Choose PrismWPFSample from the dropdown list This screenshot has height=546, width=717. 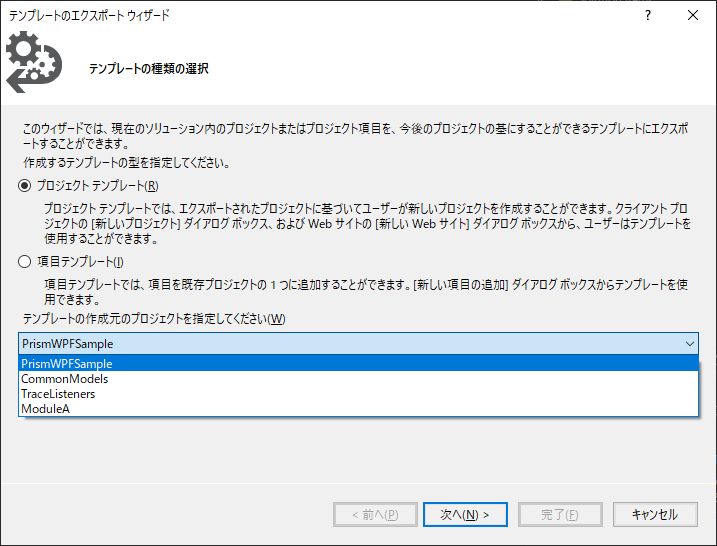[358, 364]
